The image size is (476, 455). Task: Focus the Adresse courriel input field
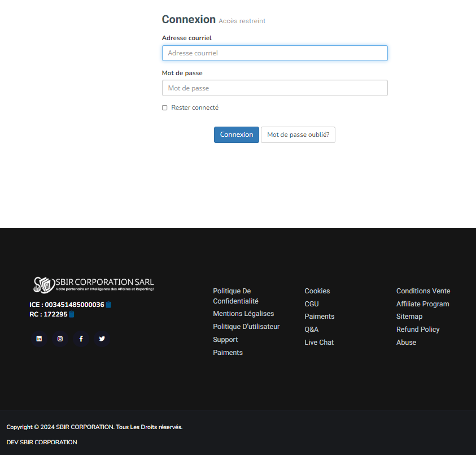click(x=274, y=53)
